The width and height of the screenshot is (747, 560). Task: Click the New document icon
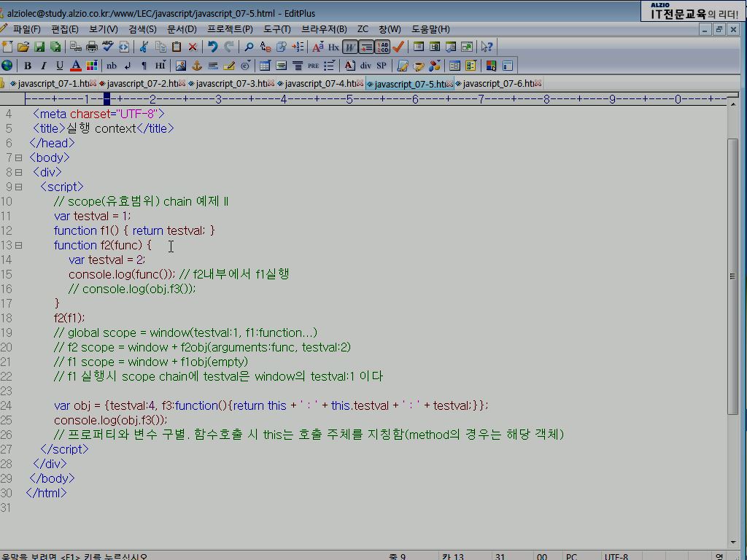pyautogui.click(x=7, y=47)
